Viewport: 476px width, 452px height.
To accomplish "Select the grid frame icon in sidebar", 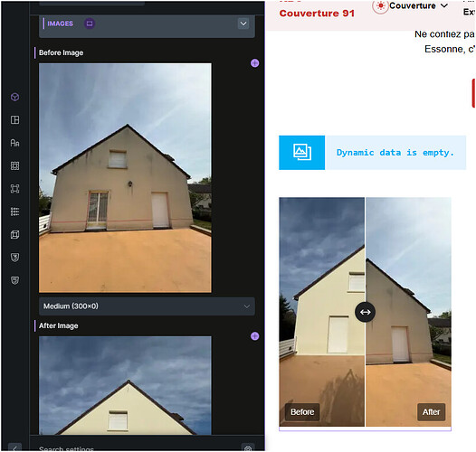I will (x=14, y=165).
